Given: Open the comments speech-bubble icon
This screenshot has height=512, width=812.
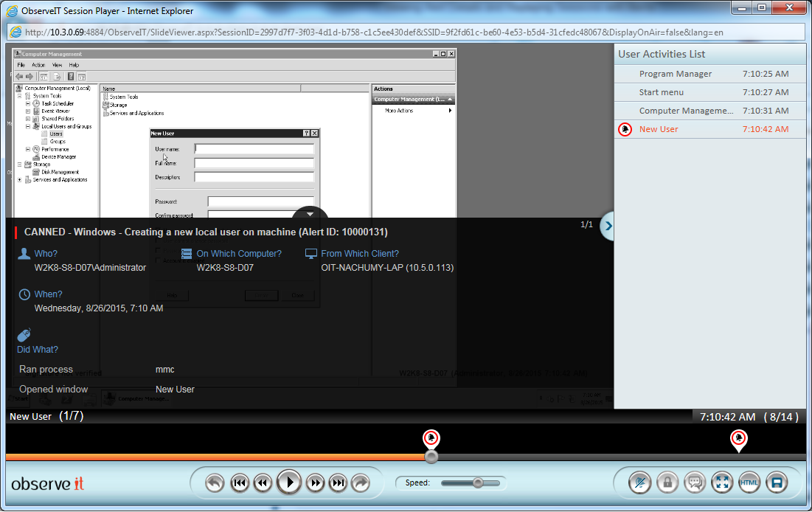Looking at the screenshot, I should (x=695, y=483).
